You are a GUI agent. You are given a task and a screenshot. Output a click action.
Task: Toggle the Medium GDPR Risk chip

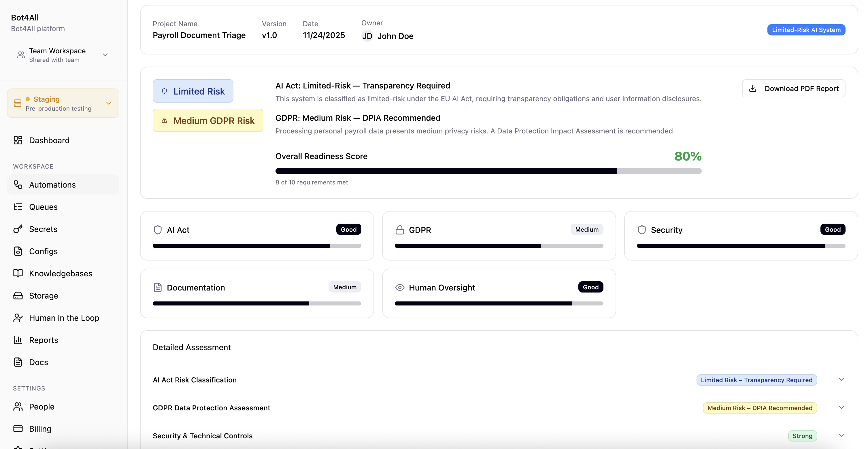click(208, 120)
